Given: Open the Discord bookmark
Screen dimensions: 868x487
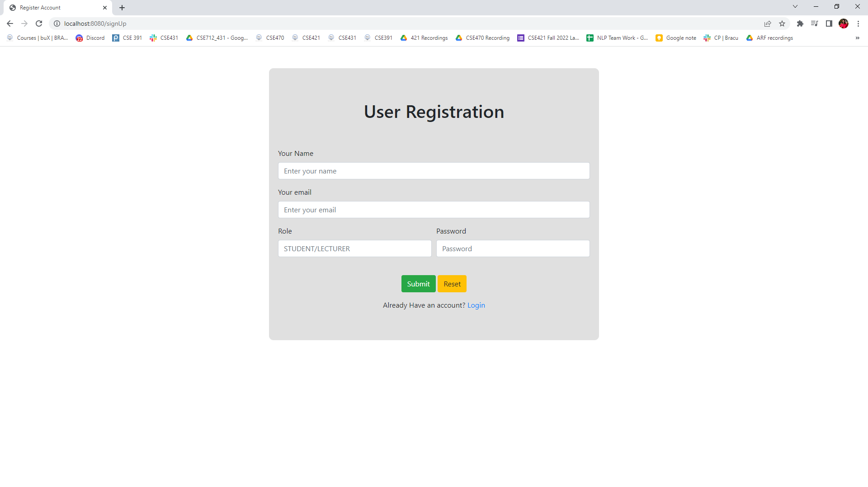Looking at the screenshot, I should 90,38.
